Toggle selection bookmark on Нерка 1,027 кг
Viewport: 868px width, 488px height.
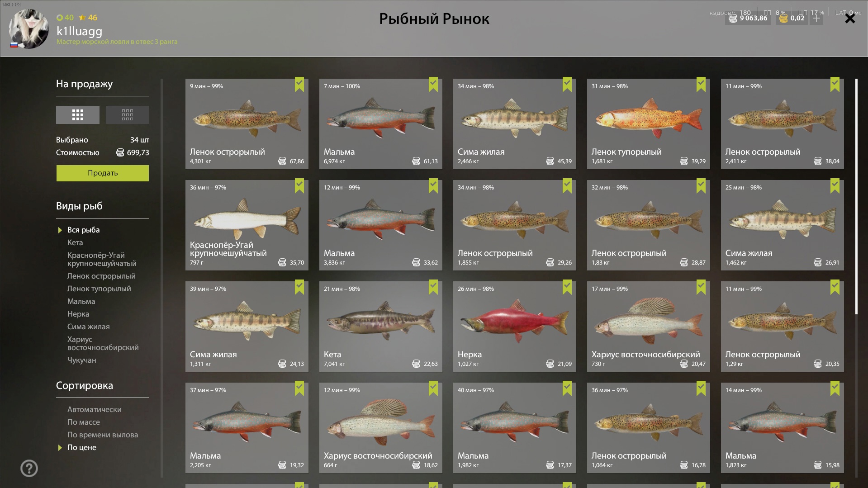[567, 287]
